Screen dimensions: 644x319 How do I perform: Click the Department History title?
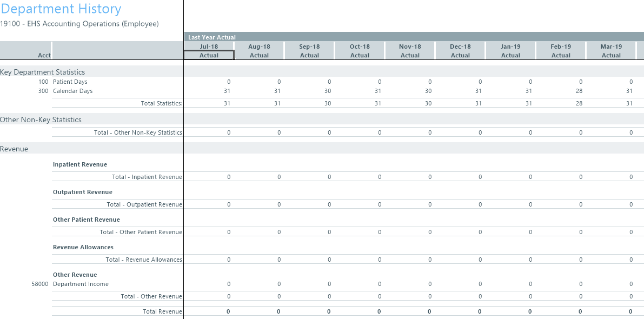coord(61,9)
